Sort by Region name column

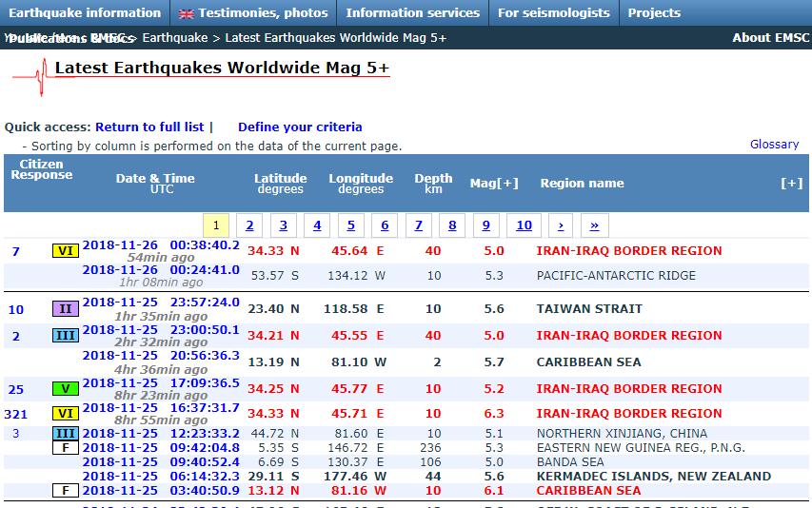click(582, 184)
